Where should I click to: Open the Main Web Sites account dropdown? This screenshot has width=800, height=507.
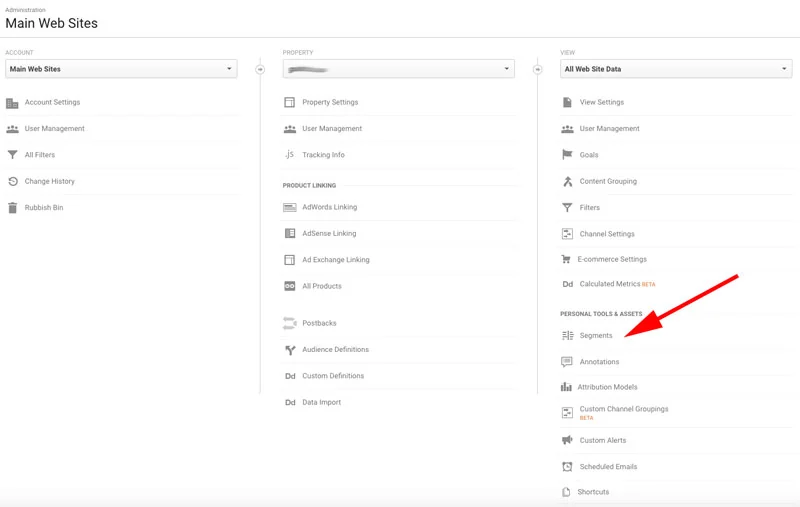point(121,69)
